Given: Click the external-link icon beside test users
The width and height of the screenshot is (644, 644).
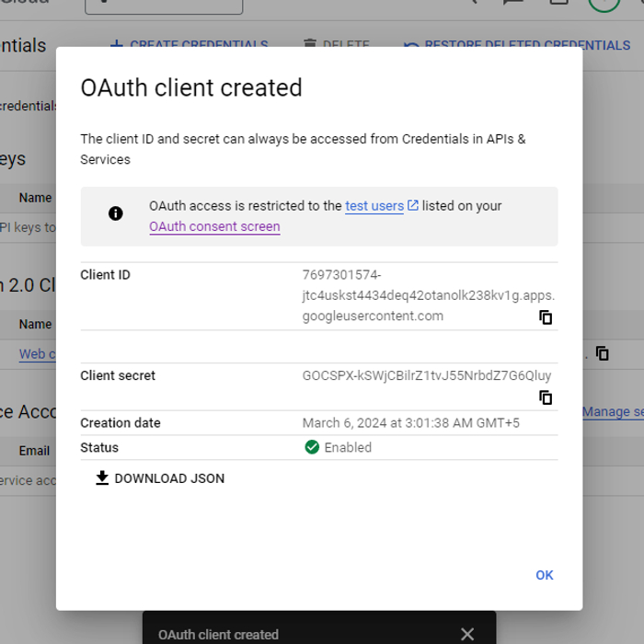Looking at the screenshot, I should point(413,205).
